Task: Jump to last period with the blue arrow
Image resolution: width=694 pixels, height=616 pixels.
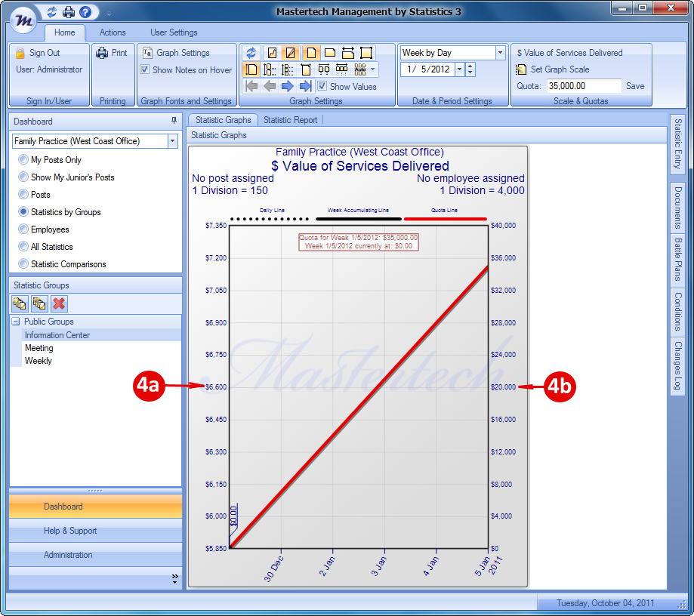Action: click(306, 86)
